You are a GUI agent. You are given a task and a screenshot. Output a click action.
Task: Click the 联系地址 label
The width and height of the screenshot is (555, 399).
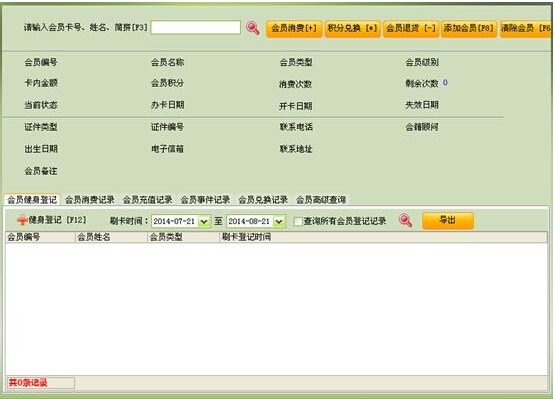tap(296, 149)
